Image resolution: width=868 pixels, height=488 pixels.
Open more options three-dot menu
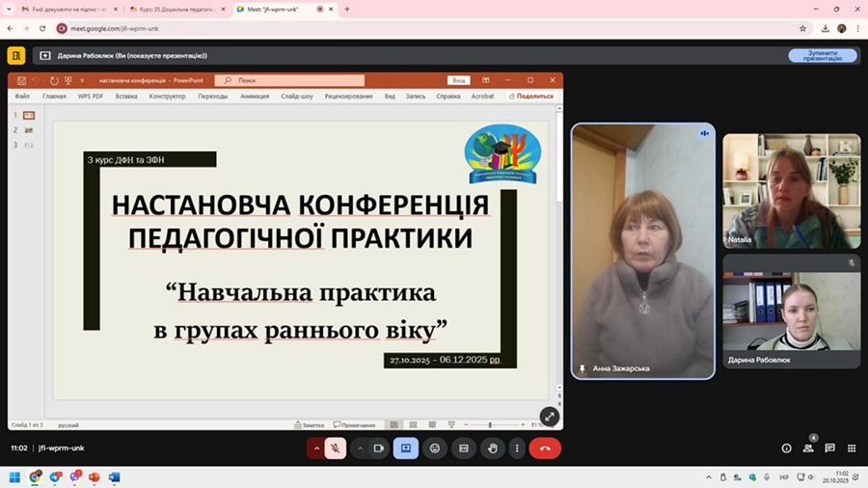click(518, 448)
